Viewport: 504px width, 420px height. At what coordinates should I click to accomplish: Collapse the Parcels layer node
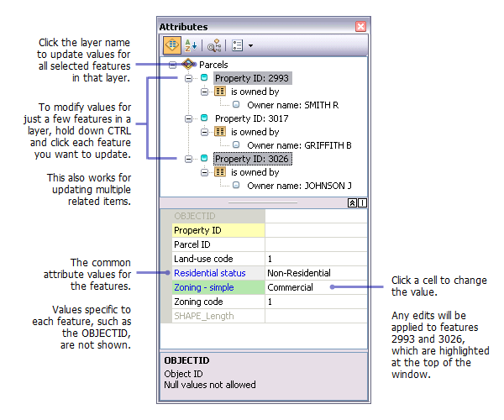tap(172, 65)
